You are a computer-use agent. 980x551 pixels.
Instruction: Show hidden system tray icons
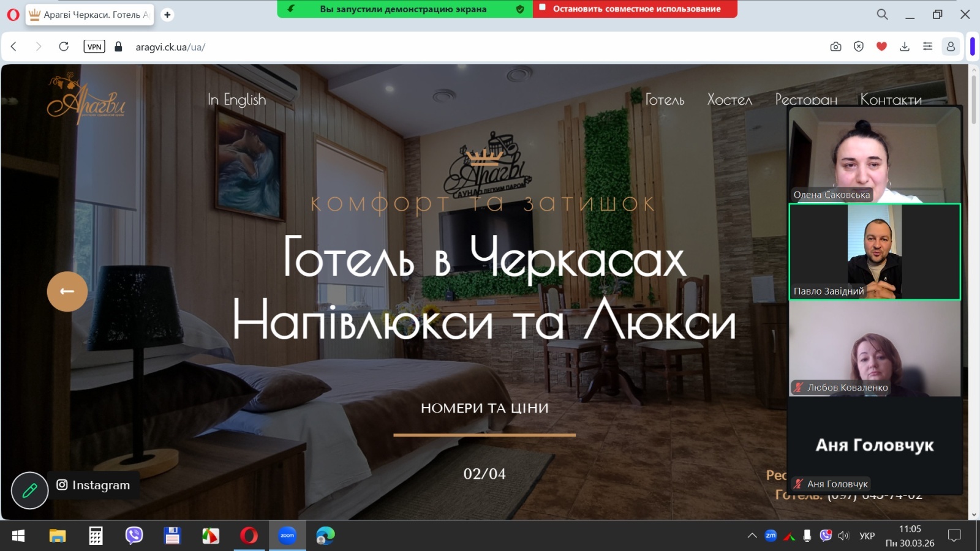(752, 536)
